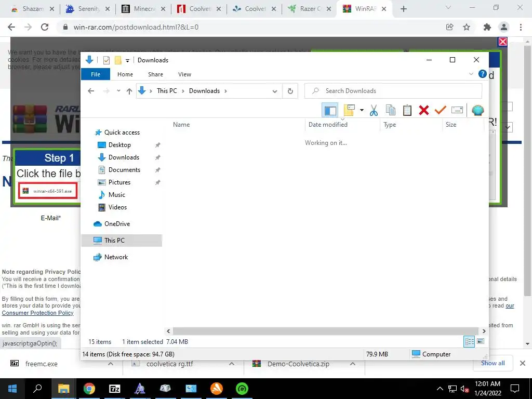The width and height of the screenshot is (532, 399).
Task: Open the folder options icon in Explorer toolbar
Action: (349, 110)
